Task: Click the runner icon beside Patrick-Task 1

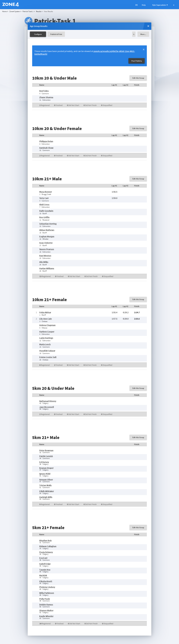Action: point(28,20)
